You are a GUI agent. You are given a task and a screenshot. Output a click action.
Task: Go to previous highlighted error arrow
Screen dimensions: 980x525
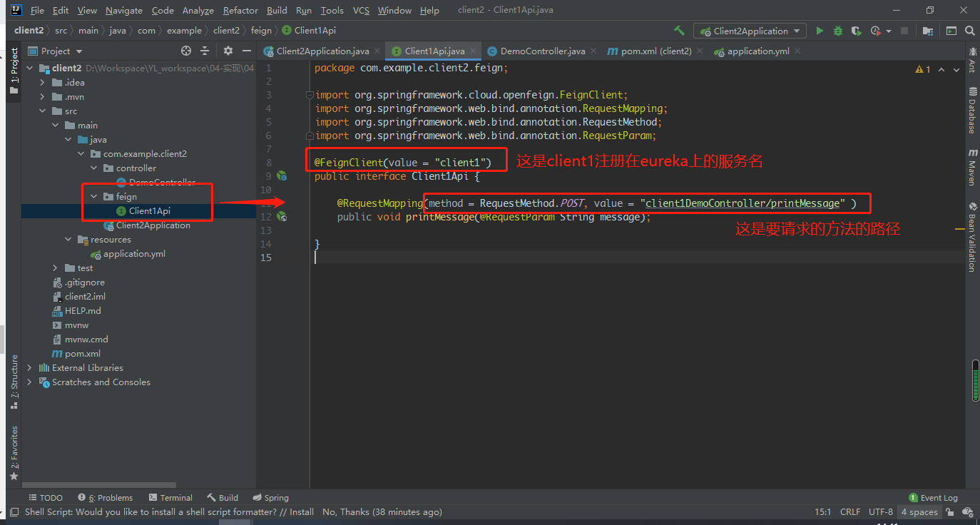pos(941,69)
